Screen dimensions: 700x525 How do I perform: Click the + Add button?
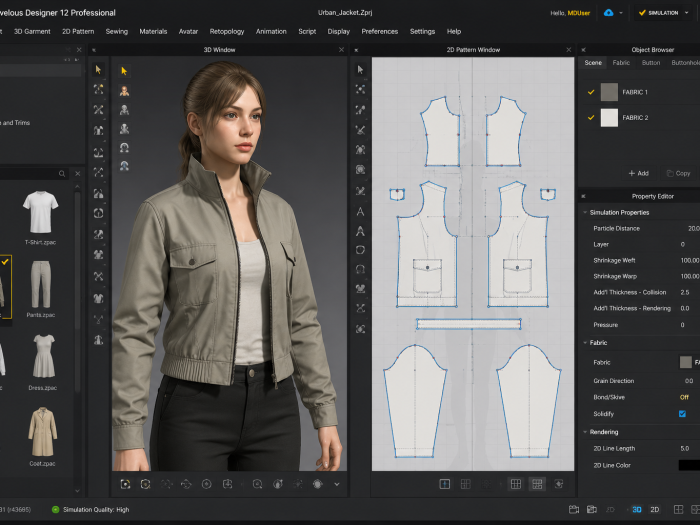click(638, 173)
